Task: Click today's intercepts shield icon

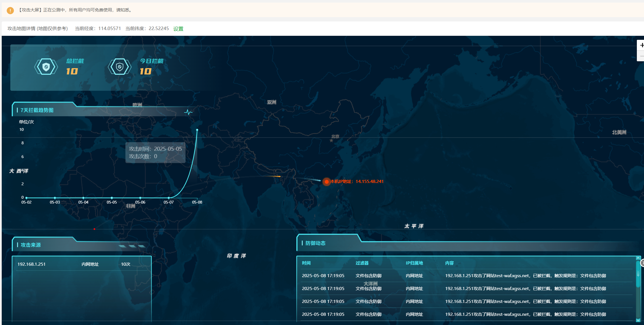Action: coord(119,67)
